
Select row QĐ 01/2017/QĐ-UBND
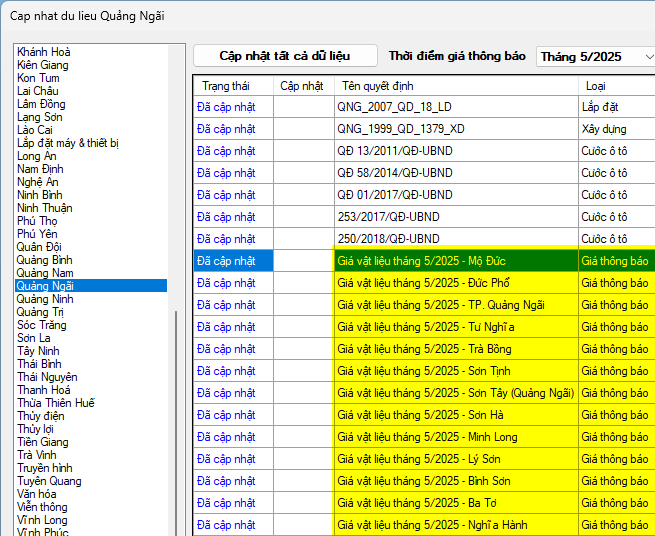424,195
